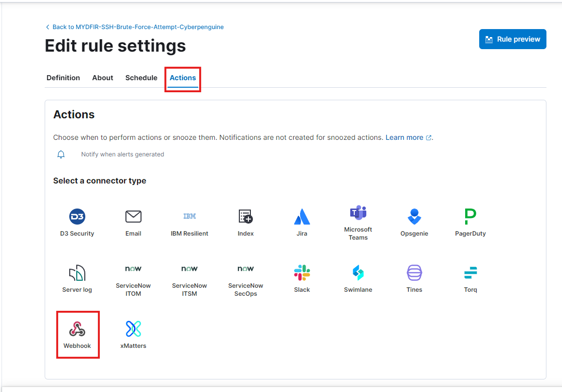The width and height of the screenshot is (562, 392).
Task: Pick the Opsgenie connector icon
Action: click(x=414, y=217)
